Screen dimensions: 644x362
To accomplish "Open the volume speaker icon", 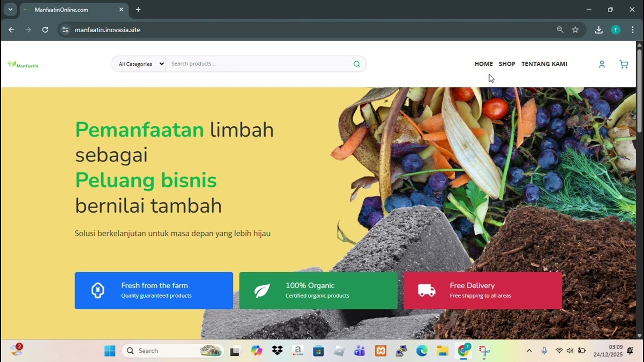I will (570, 351).
